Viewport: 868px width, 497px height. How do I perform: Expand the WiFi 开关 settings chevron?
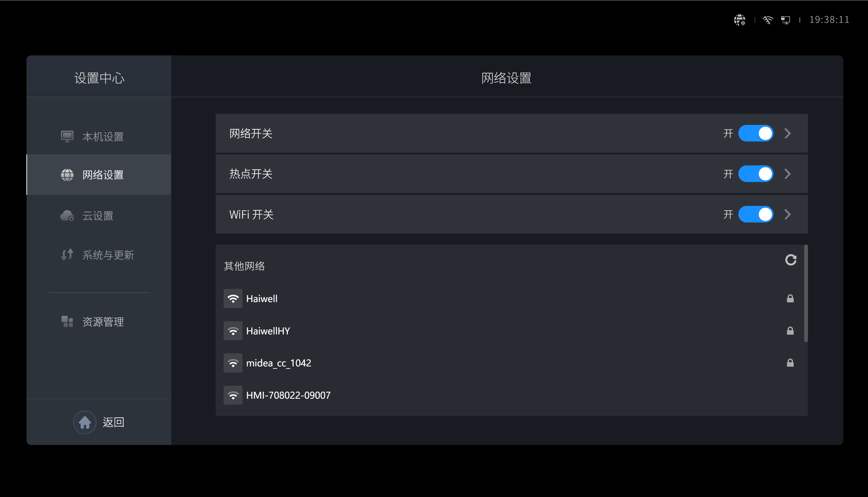(790, 214)
